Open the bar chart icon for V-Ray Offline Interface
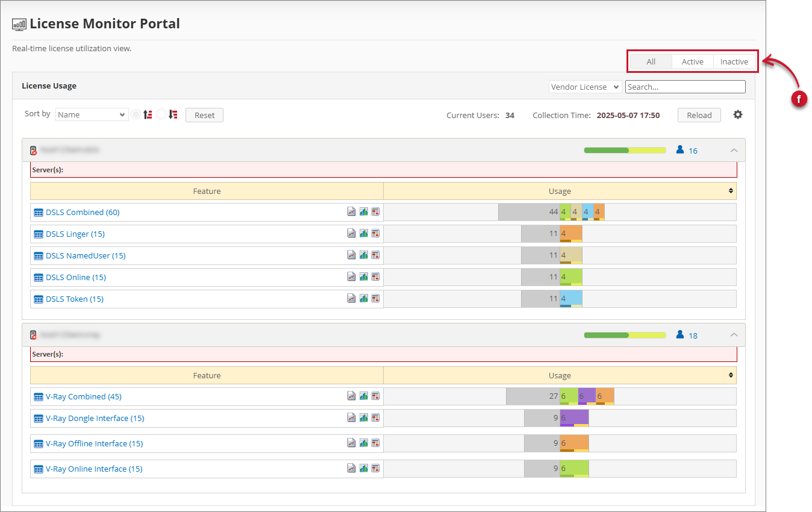 363,443
